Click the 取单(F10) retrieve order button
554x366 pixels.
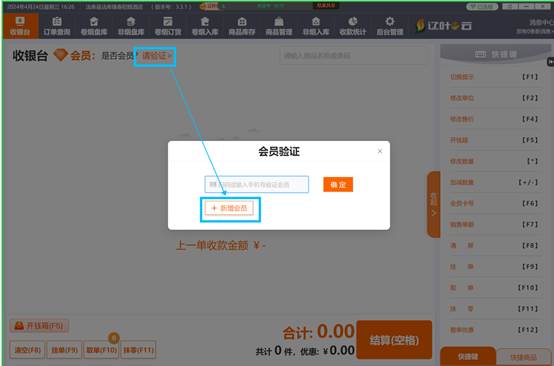pos(101,350)
